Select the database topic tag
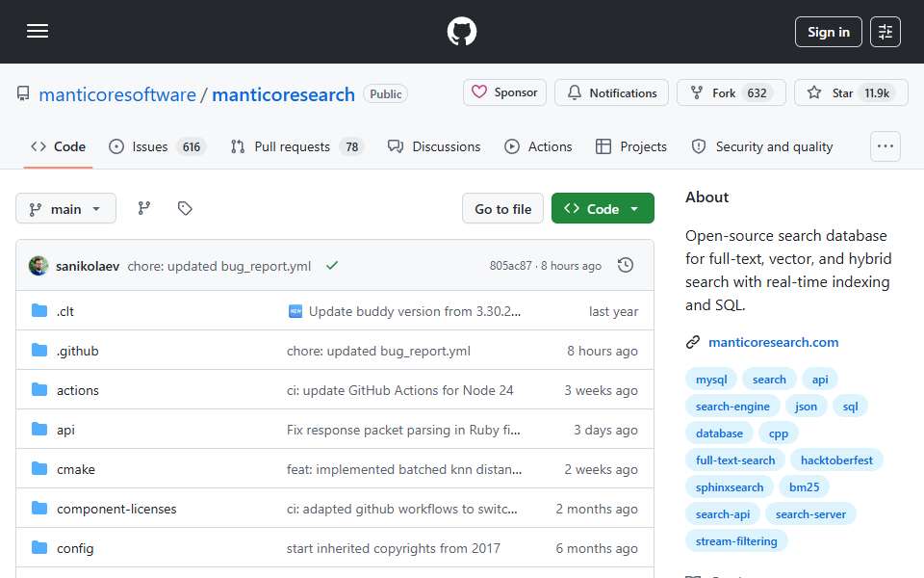 coord(719,433)
